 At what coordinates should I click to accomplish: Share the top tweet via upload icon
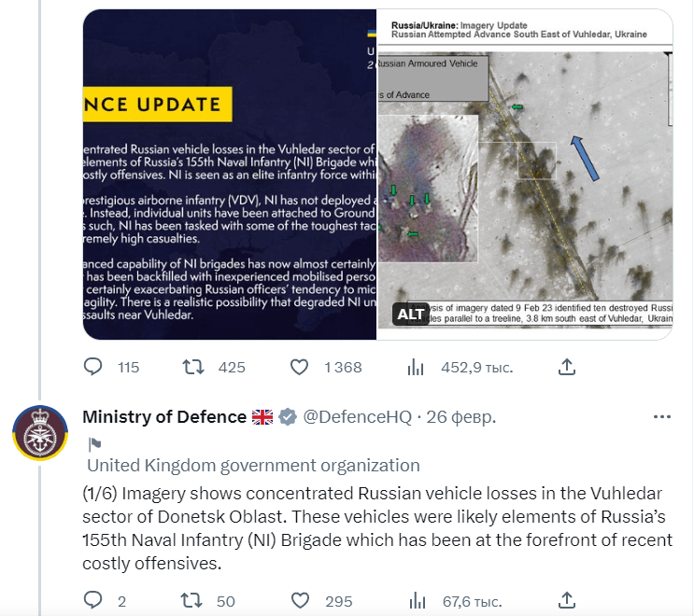567,367
